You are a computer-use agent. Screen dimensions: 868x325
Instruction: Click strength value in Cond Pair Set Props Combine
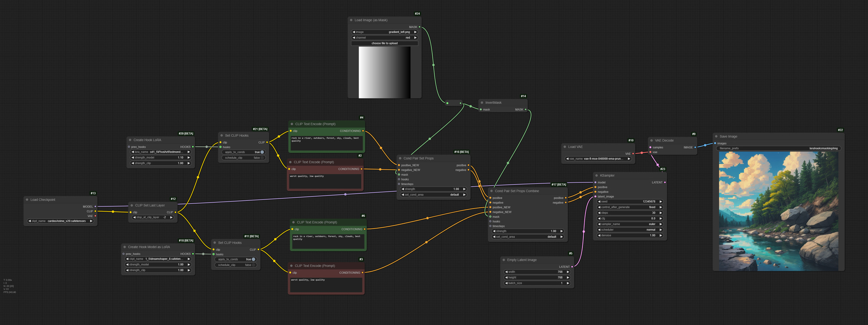click(x=528, y=231)
